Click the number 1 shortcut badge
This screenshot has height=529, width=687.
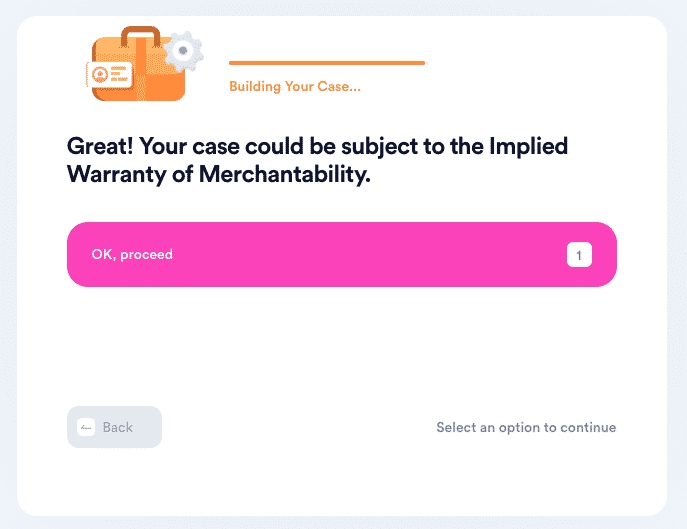(x=579, y=255)
